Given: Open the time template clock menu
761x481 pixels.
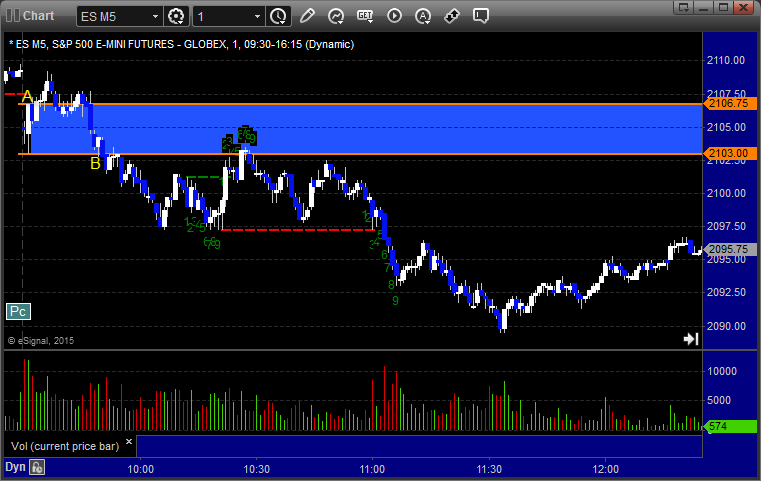Looking at the screenshot, I should (278, 16).
